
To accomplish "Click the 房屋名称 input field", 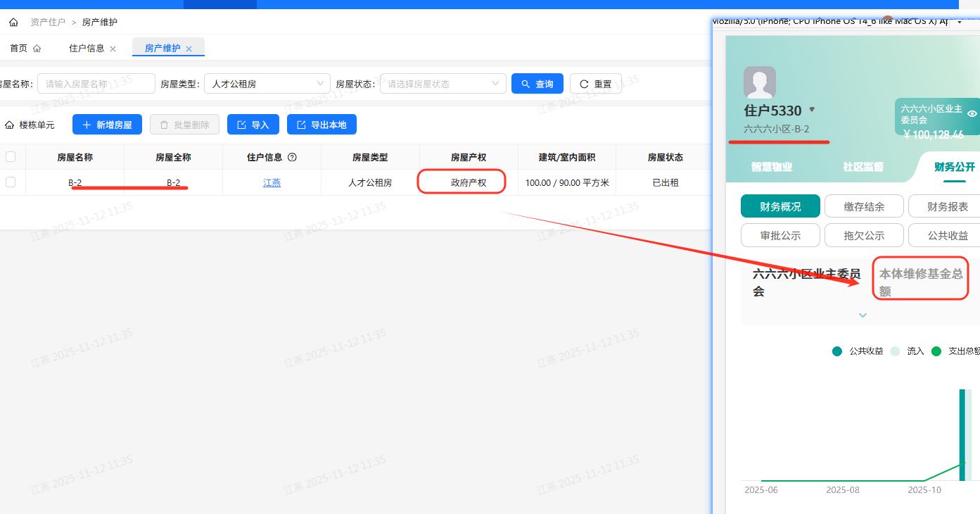I will pos(96,84).
